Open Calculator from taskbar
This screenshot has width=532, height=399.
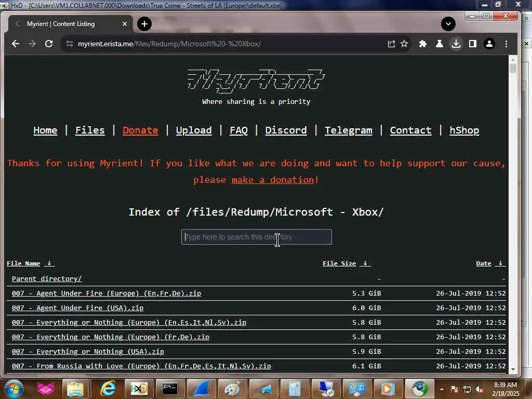click(x=295, y=389)
